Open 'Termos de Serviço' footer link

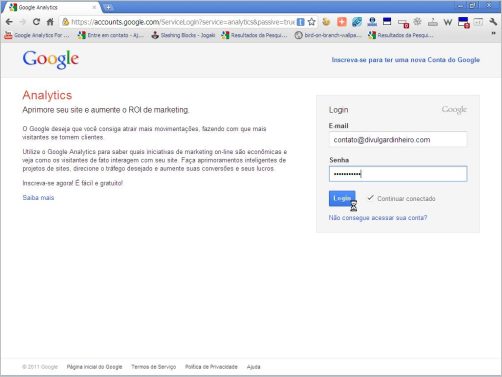(x=154, y=367)
